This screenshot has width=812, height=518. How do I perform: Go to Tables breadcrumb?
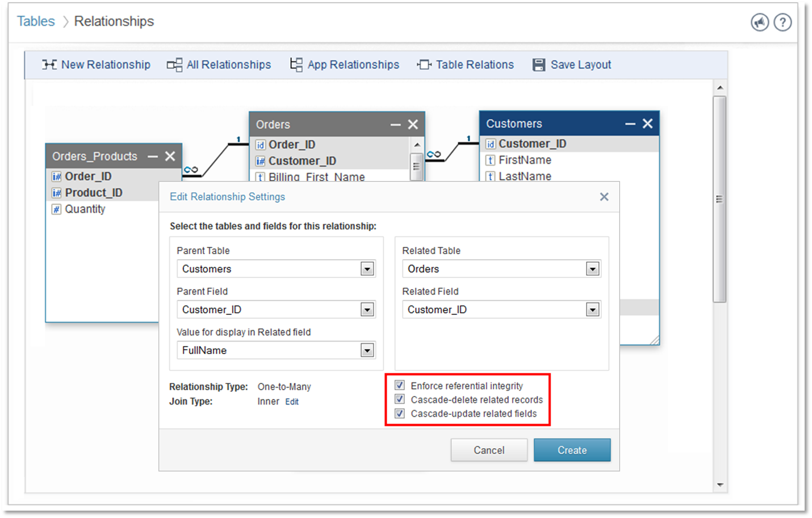pyautogui.click(x=36, y=22)
